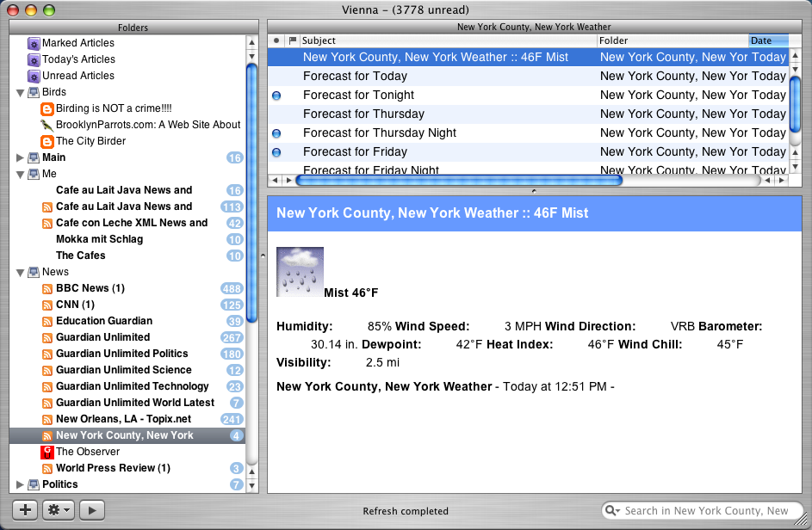Click the weather mist image thumbnail
Image resolution: width=812 pixels, height=530 pixels.
click(300, 272)
